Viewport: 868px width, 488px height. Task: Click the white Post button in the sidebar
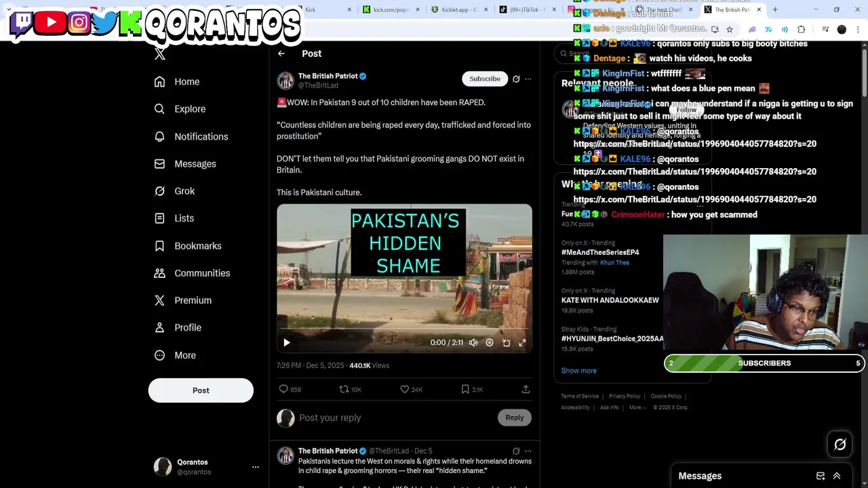coord(201,390)
